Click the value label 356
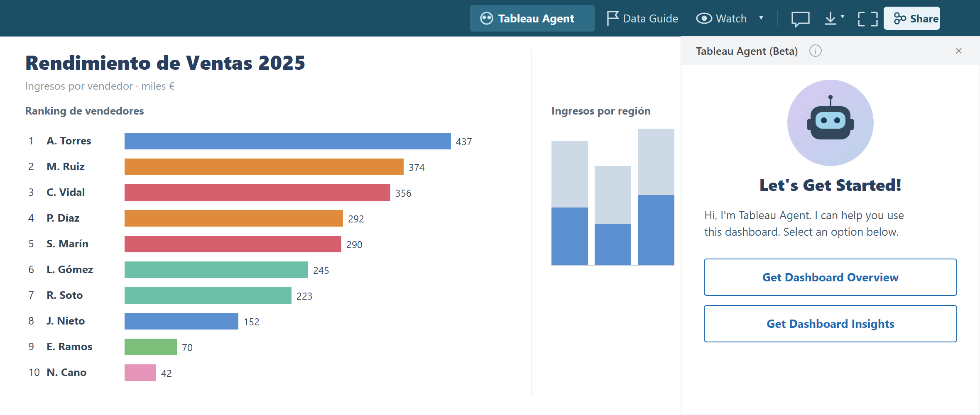The image size is (980, 415). click(403, 193)
